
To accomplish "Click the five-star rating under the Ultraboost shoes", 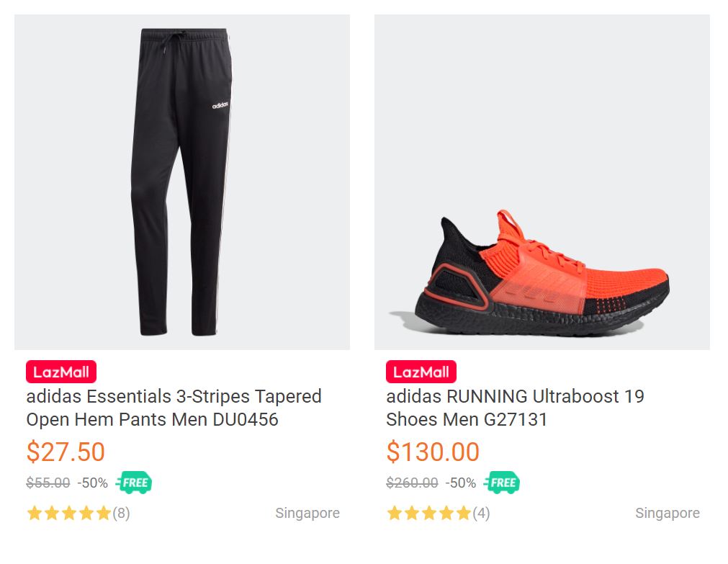I will coord(429,514).
